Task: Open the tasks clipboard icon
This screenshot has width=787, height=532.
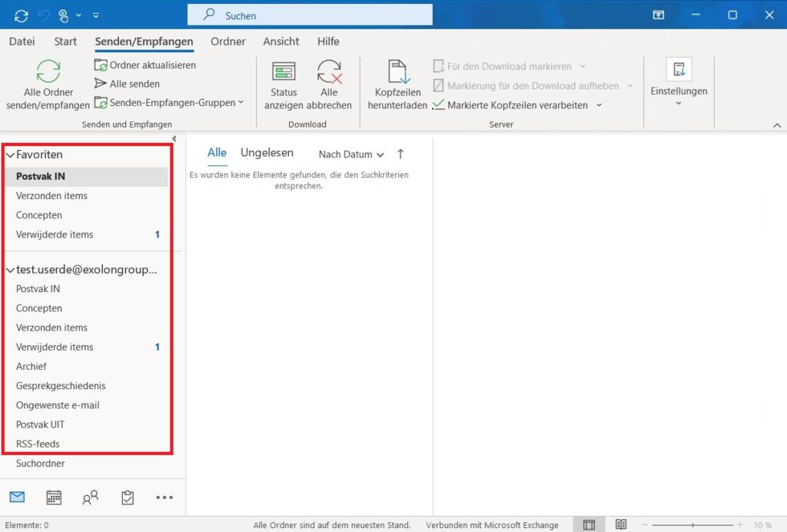Action: tap(128, 497)
